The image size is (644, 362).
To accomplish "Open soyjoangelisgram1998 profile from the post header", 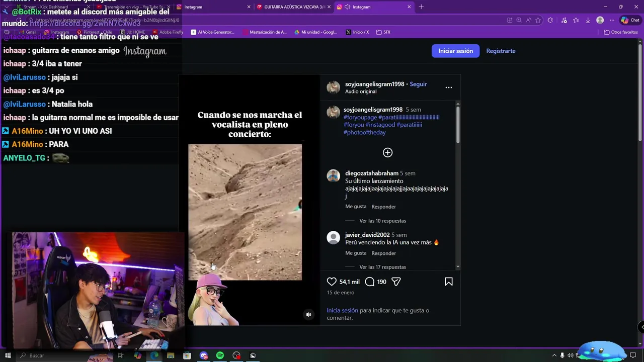I will coord(374,84).
